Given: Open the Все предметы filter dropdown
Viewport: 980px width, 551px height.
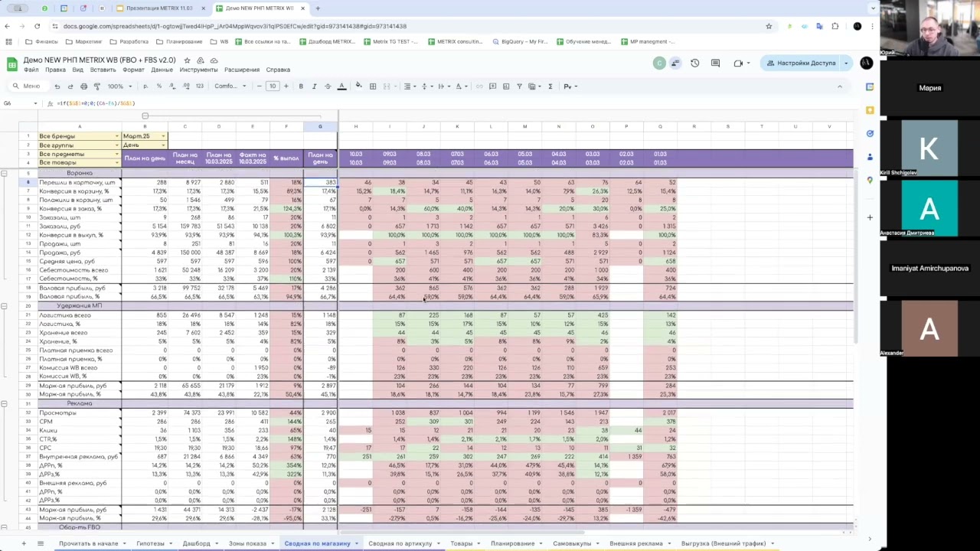Looking at the screenshot, I should point(117,154).
